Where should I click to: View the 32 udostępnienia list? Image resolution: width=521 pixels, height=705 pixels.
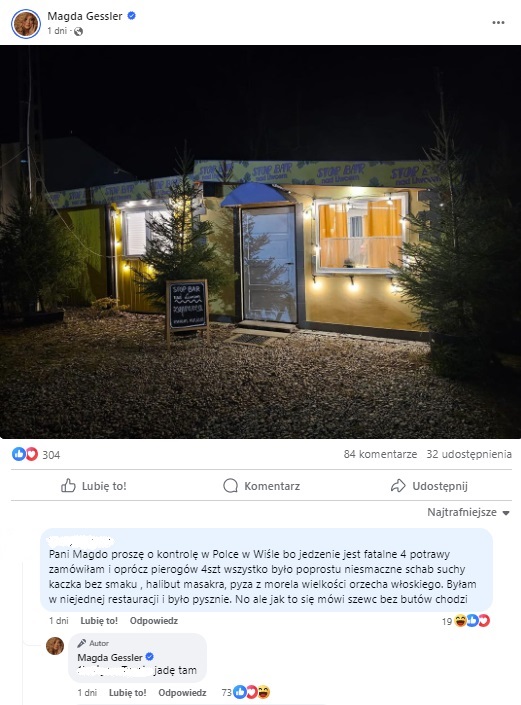[469, 454]
